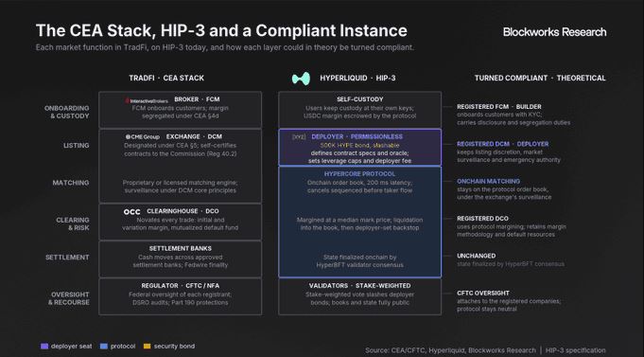Click the 'ONCHAIN MATCHING' heading
The image size is (644, 357).
coord(488,182)
